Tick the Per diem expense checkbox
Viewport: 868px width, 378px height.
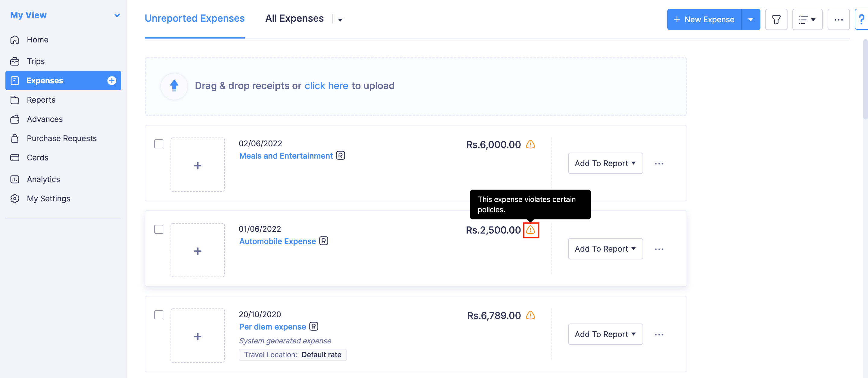pyautogui.click(x=159, y=315)
